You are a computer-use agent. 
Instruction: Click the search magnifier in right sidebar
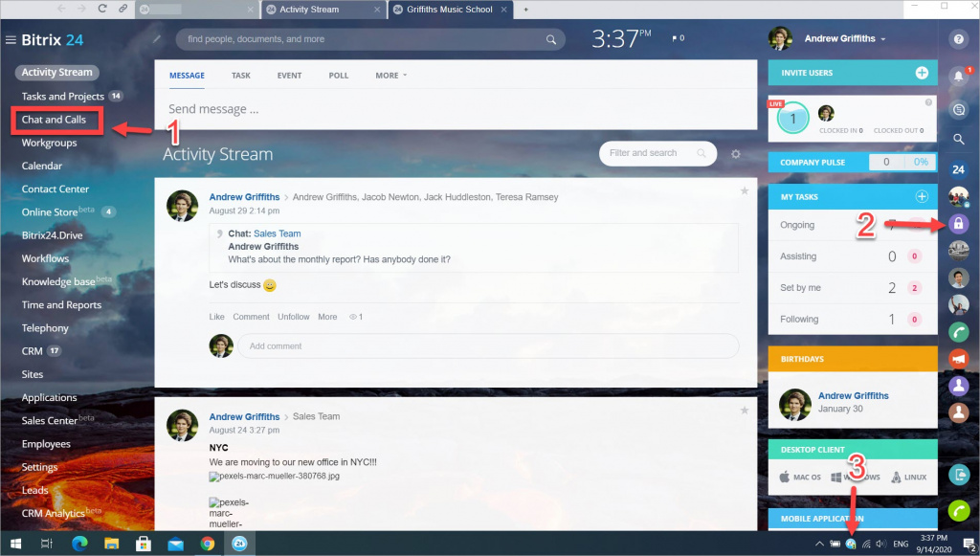(x=958, y=140)
